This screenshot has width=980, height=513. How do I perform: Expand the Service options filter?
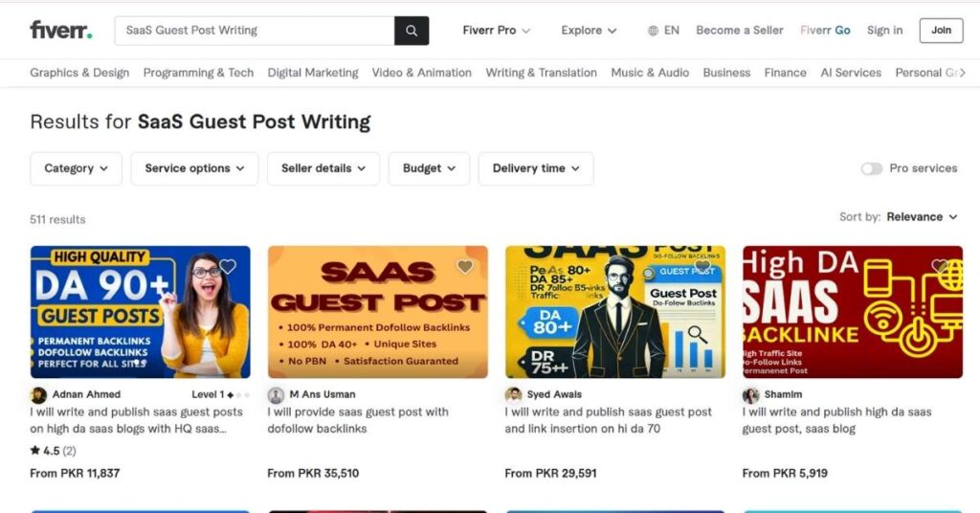click(x=194, y=168)
